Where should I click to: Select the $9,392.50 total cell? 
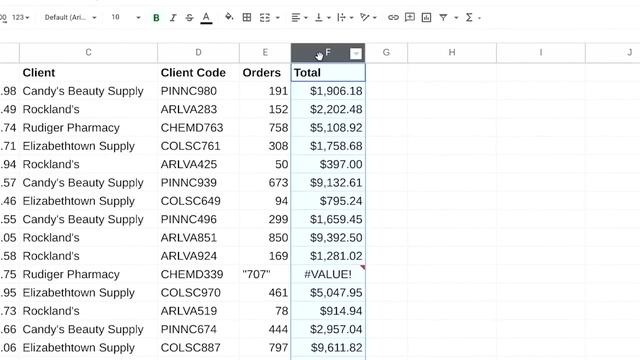[328, 238]
